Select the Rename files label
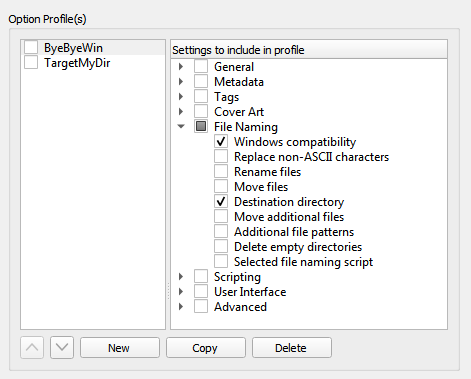Image resolution: width=471 pixels, height=379 pixels. click(x=267, y=172)
